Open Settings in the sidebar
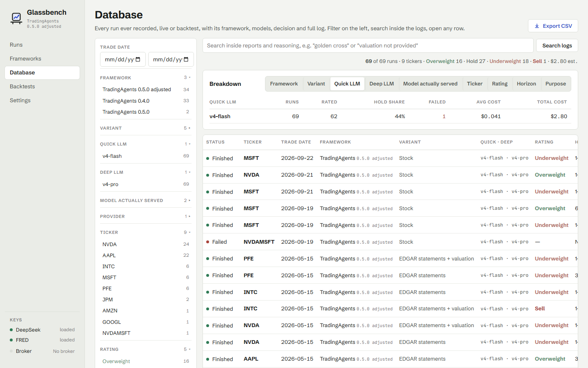Image resolution: width=588 pixels, height=368 pixels. (x=42, y=101)
